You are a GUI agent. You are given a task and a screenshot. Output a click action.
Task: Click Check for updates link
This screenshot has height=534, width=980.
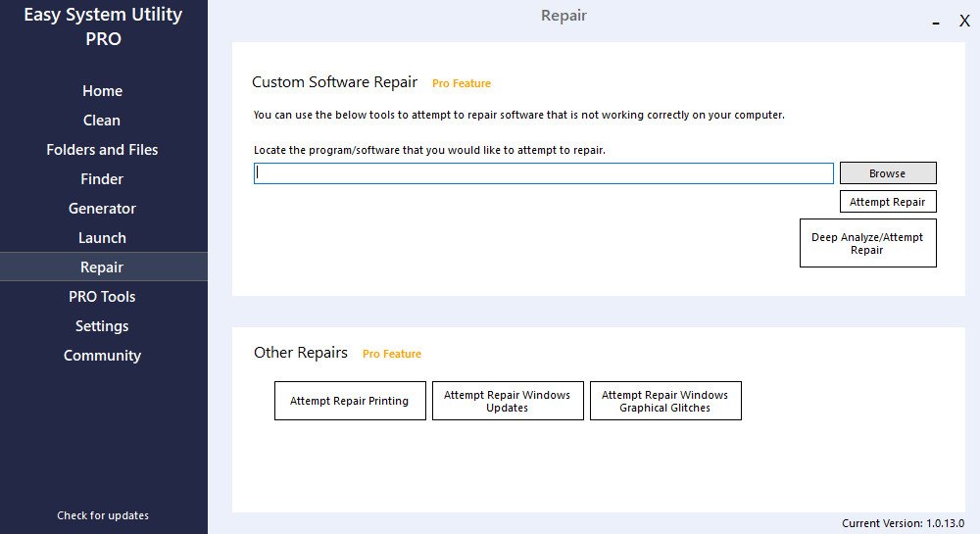[103, 515]
